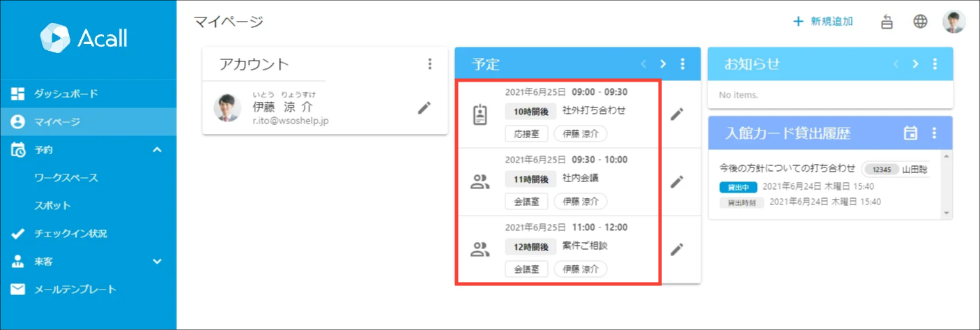Screen dimensions: 980x330
Task: Click the 貸出時刻 label
Action: tap(741, 202)
